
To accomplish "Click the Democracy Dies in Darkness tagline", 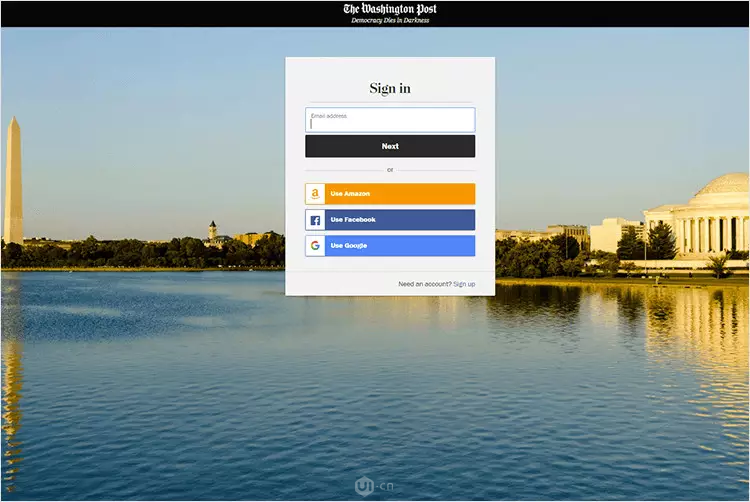I will click(390, 20).
